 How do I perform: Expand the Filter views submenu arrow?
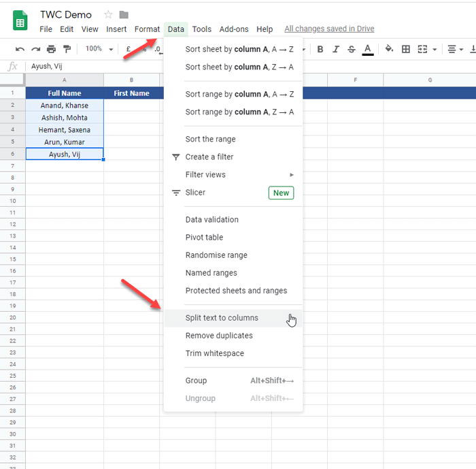point(292,175)
